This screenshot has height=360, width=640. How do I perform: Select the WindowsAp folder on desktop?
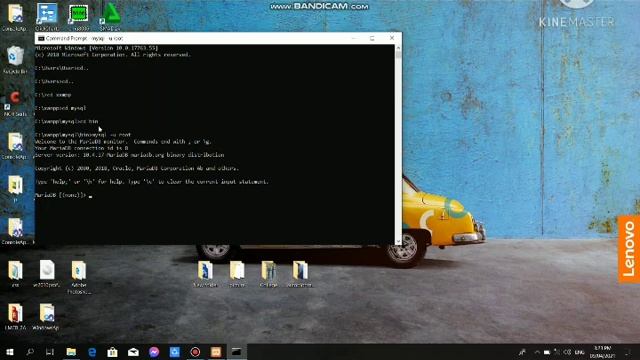(x=46, y=316)
